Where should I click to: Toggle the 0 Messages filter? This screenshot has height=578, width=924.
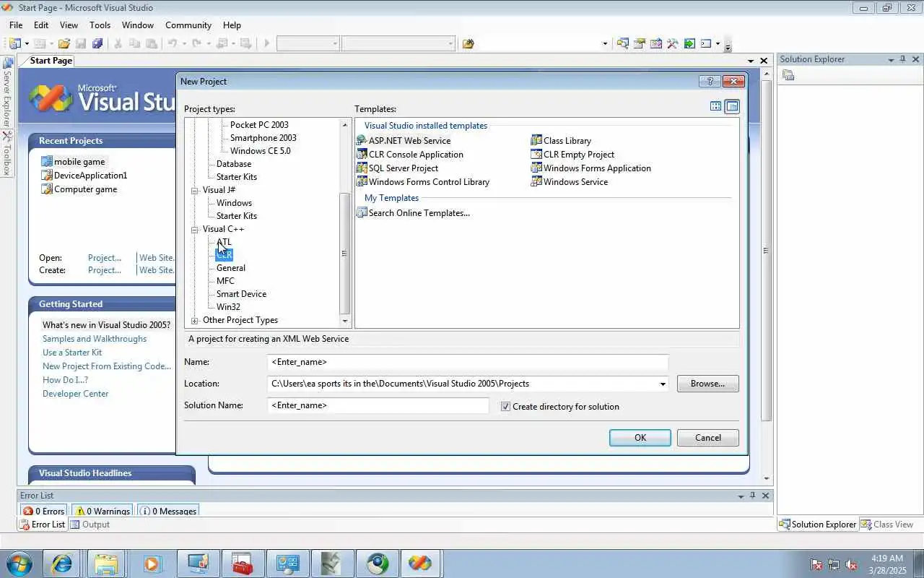pos(169,511)
